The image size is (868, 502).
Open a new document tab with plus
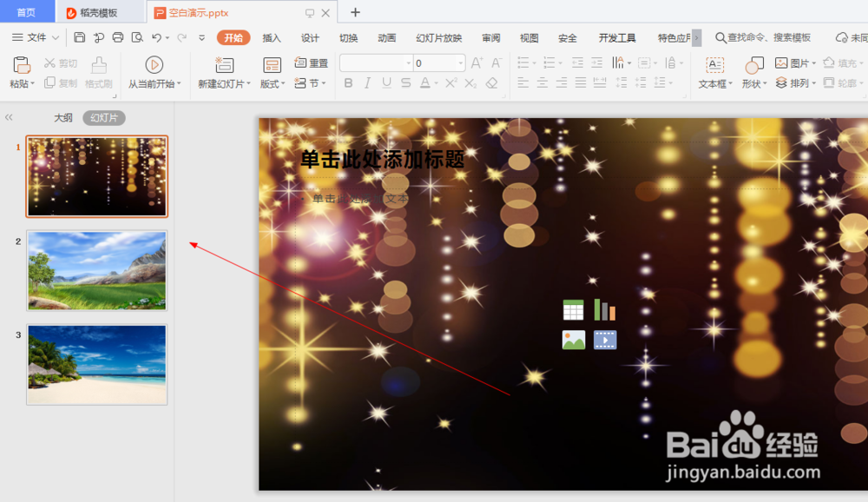[x=355, y=12]
